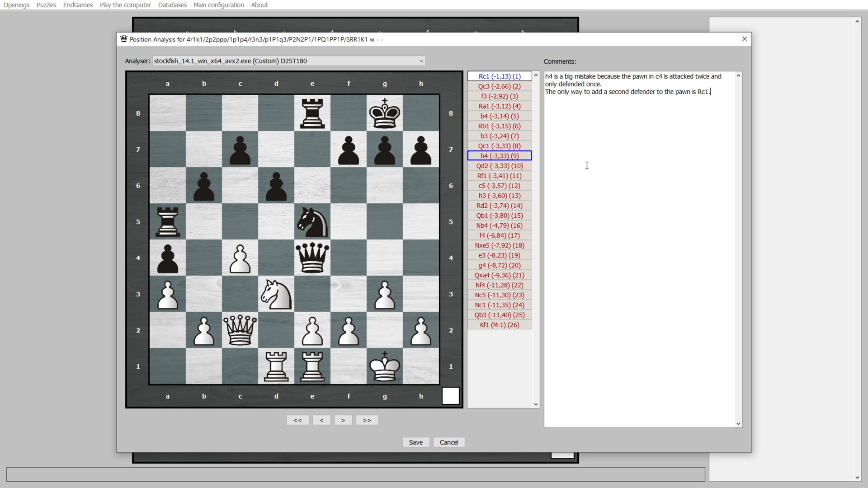The width and height of the screenshot is (868, 488).
Task: Click the white king on g1
Action: point(385,366)
